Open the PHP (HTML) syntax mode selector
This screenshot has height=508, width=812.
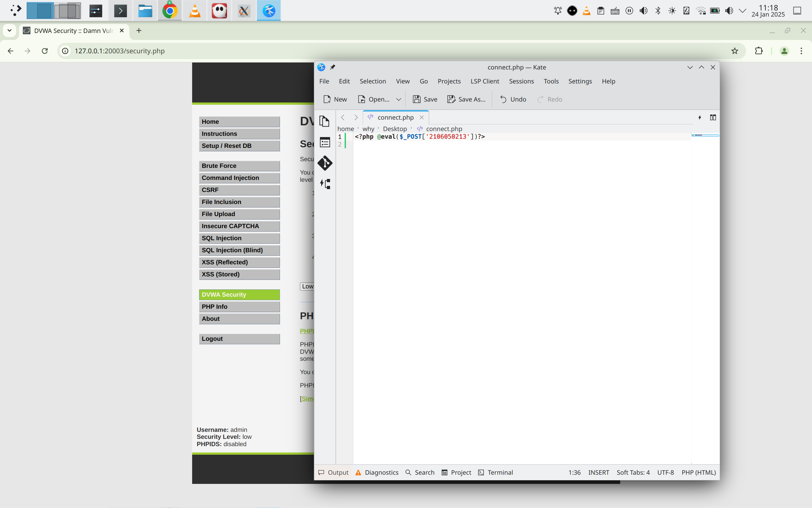click(698, 472)
